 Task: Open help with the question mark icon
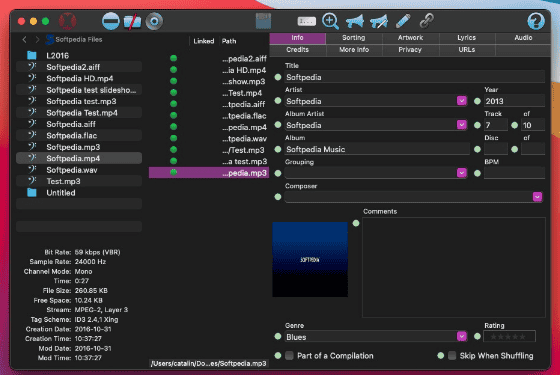536,21
